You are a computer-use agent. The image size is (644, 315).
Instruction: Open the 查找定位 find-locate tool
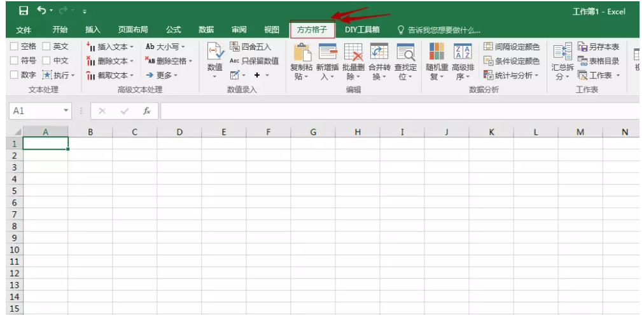tap(405, 53)
